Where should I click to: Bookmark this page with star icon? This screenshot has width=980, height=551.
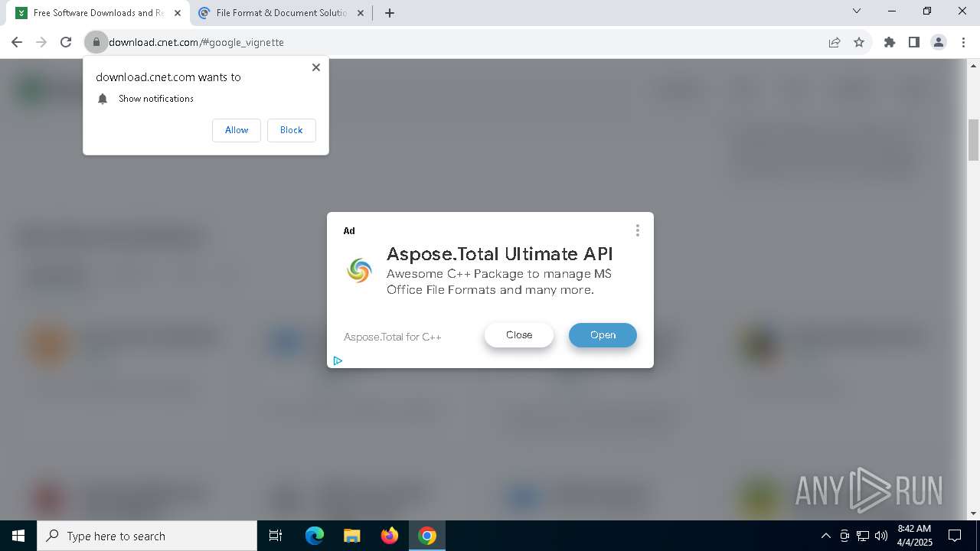coord(859,42)
